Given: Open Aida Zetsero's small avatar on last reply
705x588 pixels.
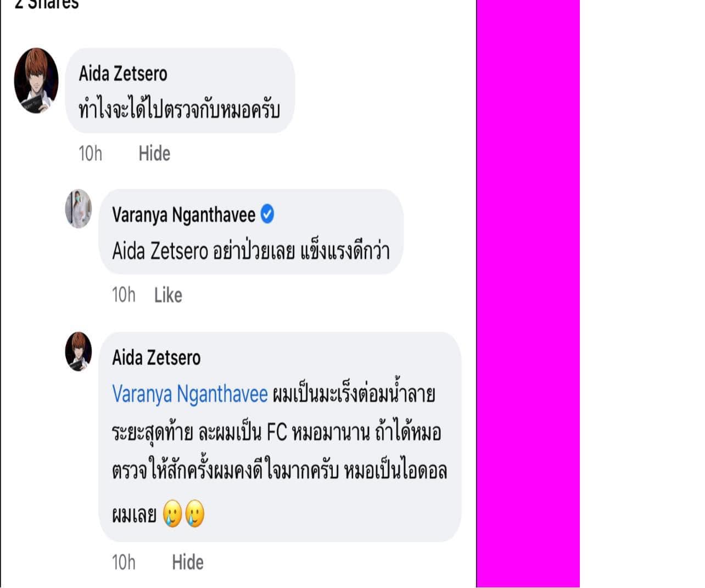Looking at the screenshot, I should click(79, 351).
